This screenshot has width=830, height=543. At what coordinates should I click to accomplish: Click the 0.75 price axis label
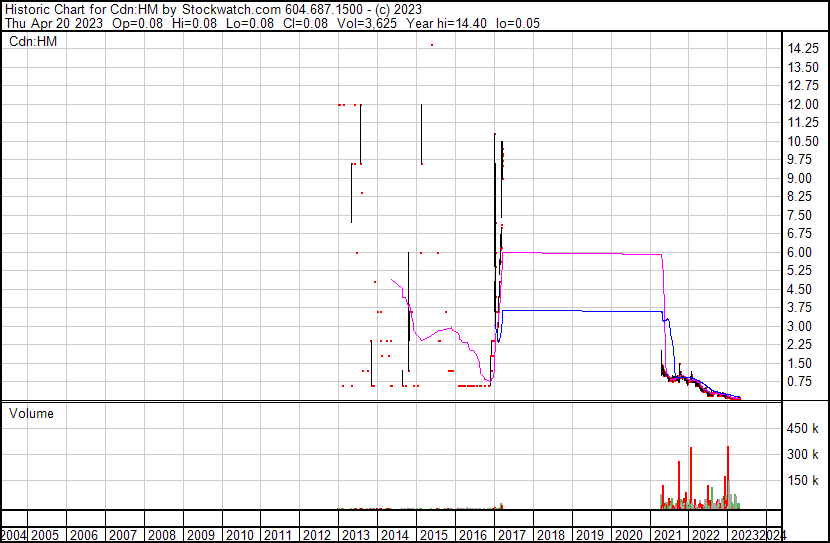[801, 382]
